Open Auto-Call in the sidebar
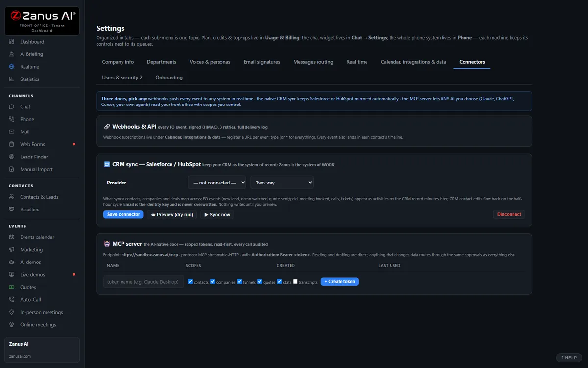 coord(42,299)
